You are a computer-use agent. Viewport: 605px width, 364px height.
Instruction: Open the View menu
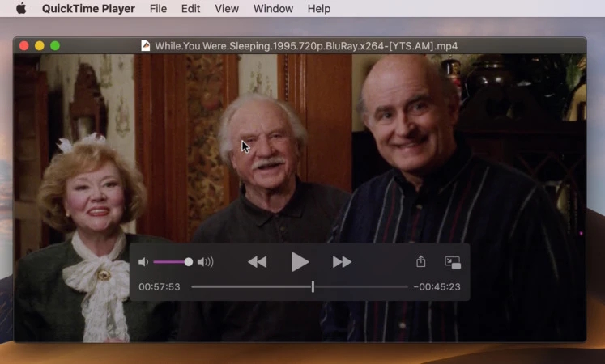[227, 9]
